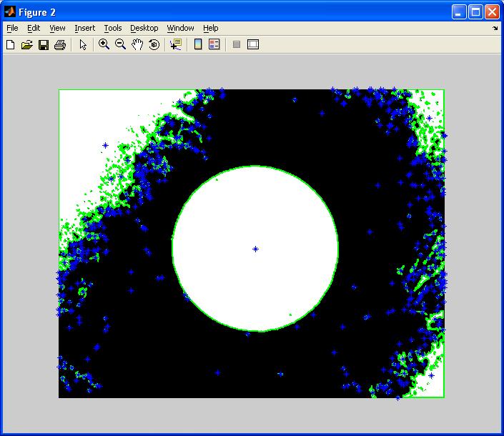Open the File menu
The width and height of the screenshot is (504, 436).
[12, 28]
